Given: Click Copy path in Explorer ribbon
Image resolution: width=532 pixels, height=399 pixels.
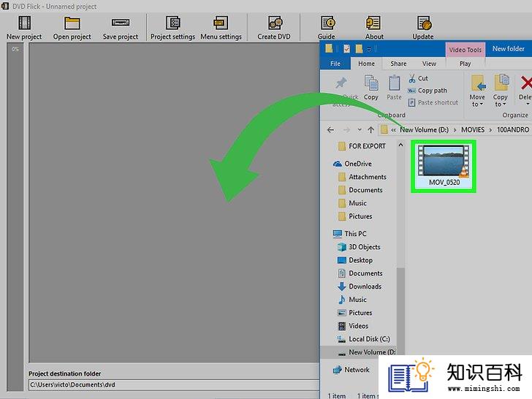Looking at the screenshot, I should tap(427, 91).
